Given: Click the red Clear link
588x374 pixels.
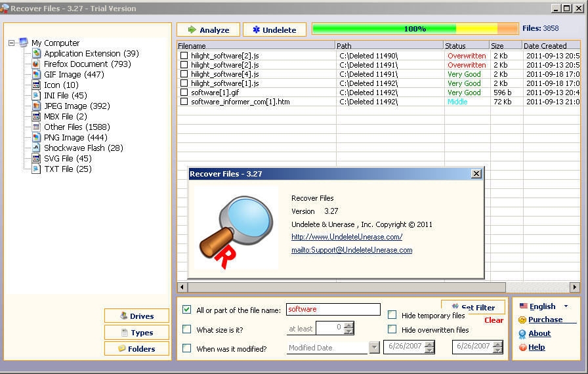Looking at the screenshot, I should [493, 320].
